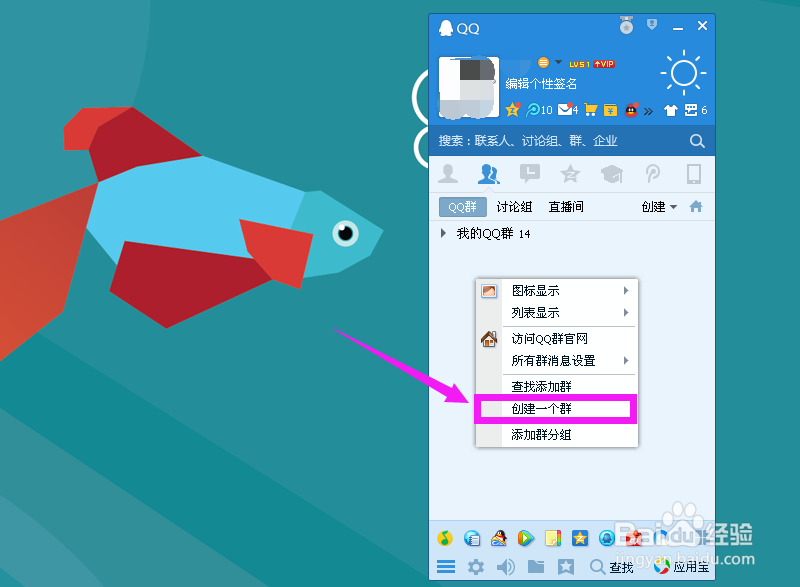
Task: Click the magnifier search icon in search bar
Action: click(x=697, y=141)
